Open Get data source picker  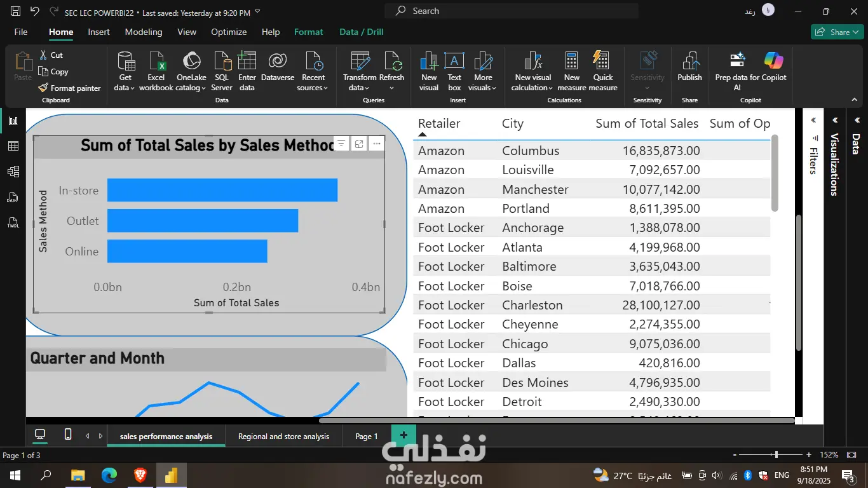[x=125, y=71]
